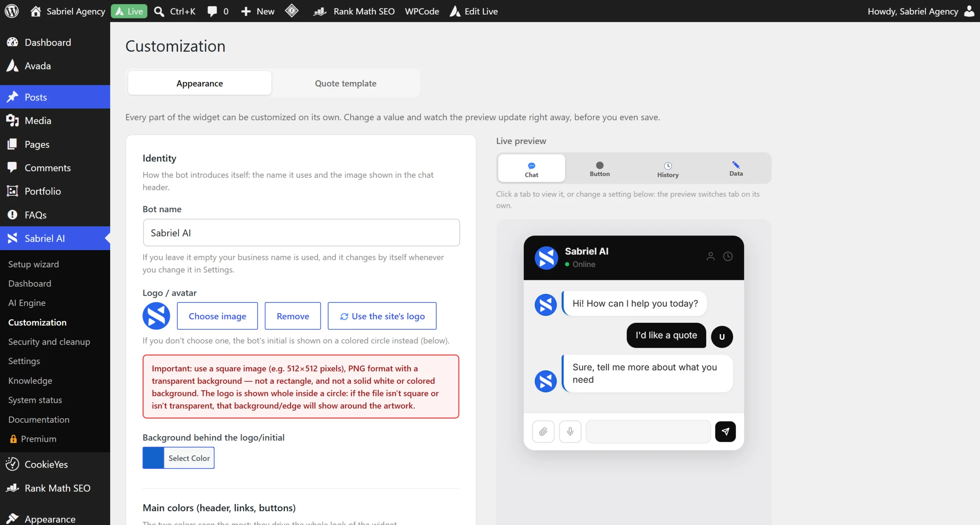Open the search magnifier icon (Ctrl+K)
Screen dimensions: 980x525
[159, 11]
